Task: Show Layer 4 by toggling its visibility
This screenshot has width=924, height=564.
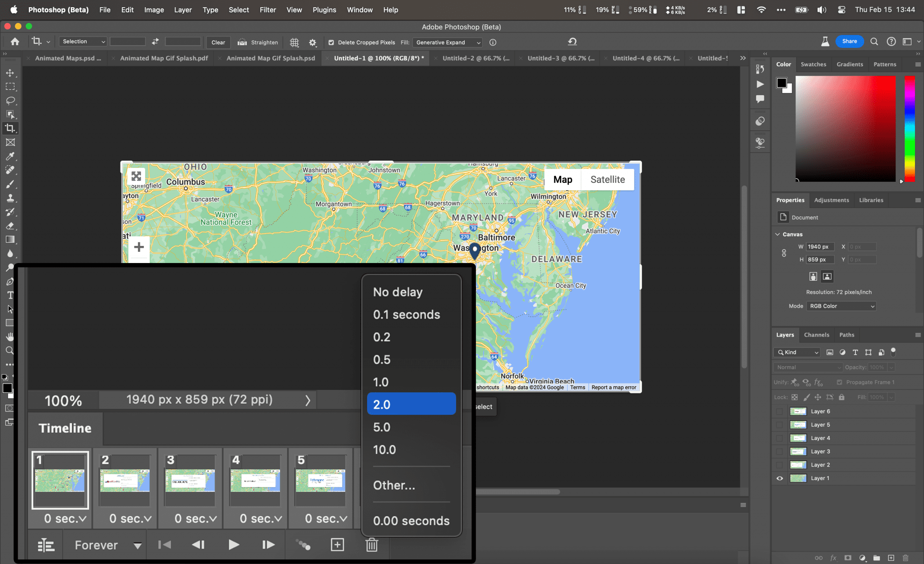Action: click(779, 438)
